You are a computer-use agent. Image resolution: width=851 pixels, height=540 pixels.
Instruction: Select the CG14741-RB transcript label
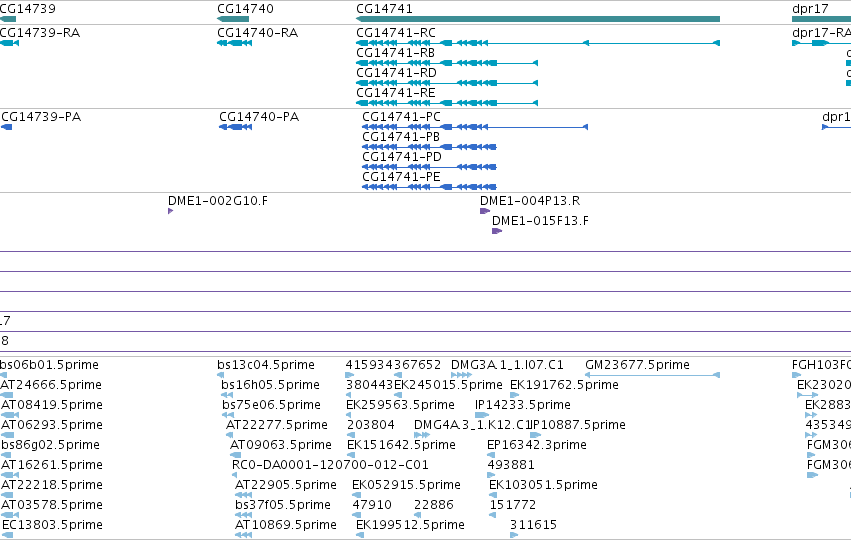point(396,53)
